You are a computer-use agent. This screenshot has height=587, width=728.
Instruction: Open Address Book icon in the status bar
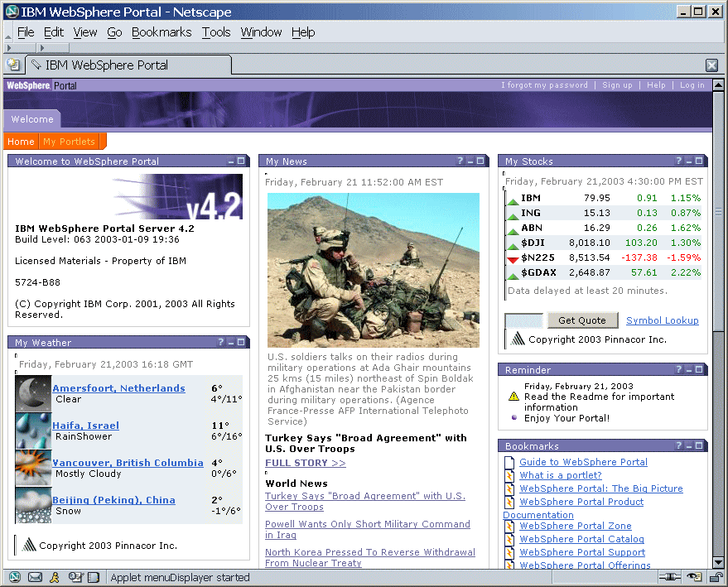click(x=94, y=577)
